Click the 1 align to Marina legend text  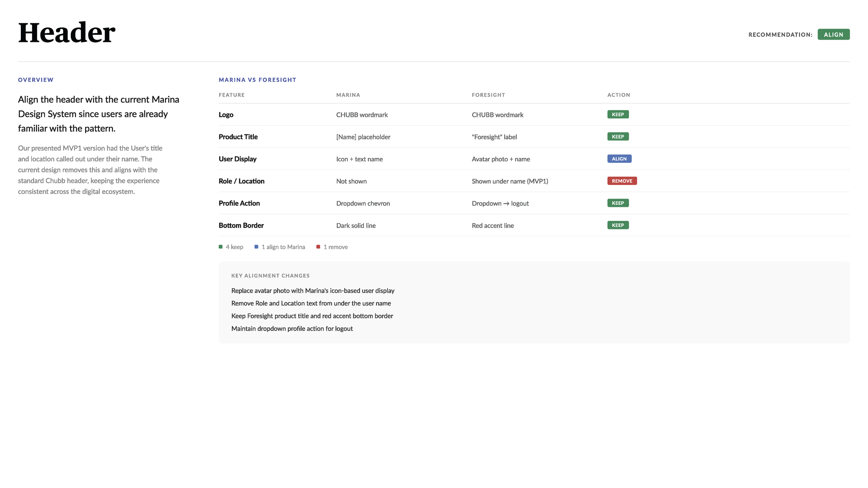283,247
